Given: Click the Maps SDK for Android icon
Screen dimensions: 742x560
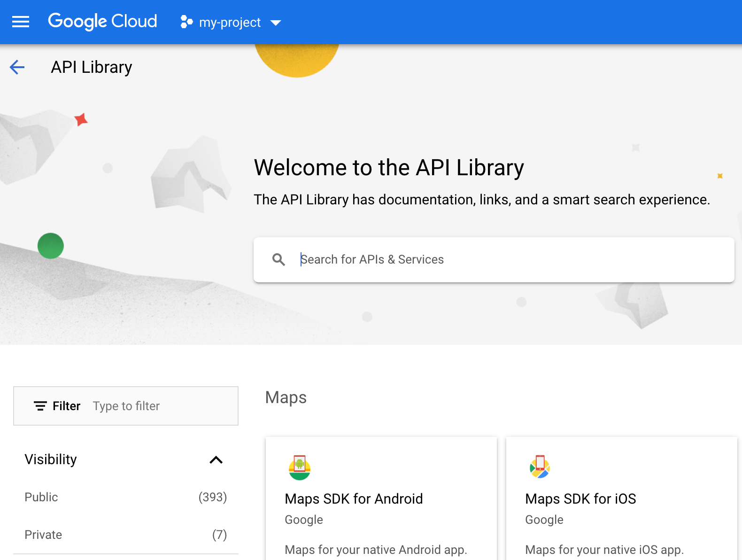Looking at the screenshot, I should tap(300, 467).
